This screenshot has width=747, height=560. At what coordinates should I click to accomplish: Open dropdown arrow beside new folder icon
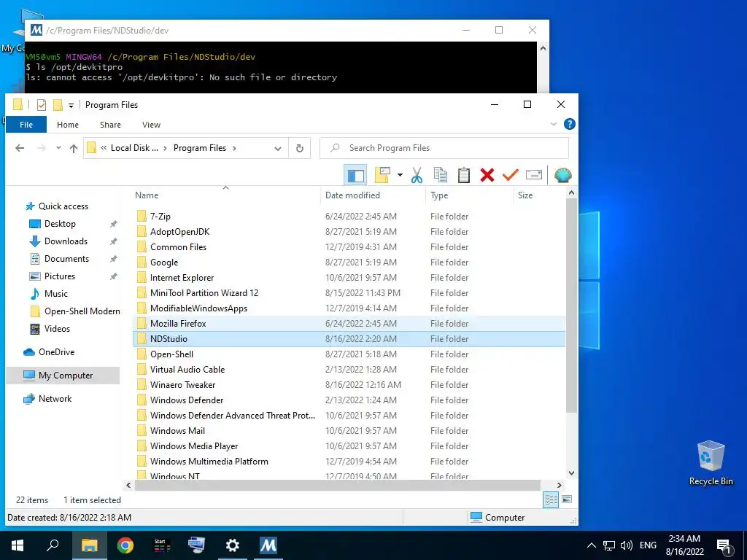[400, 175]
